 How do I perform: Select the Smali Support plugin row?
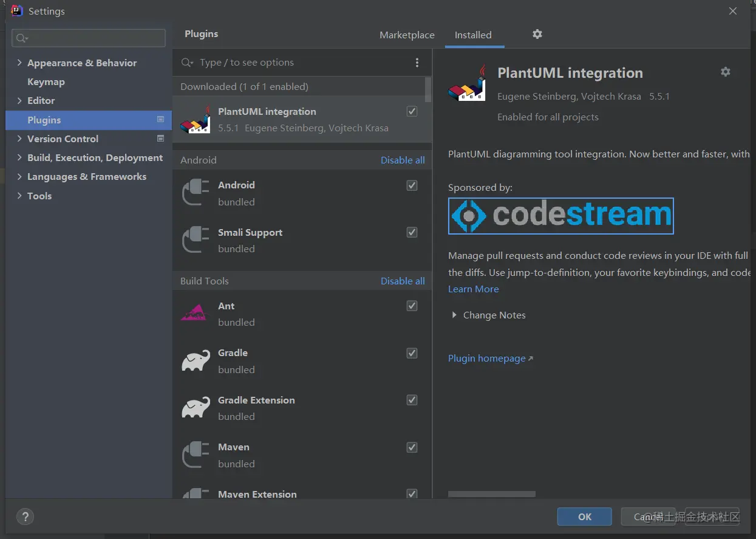[x=302, y=240]
